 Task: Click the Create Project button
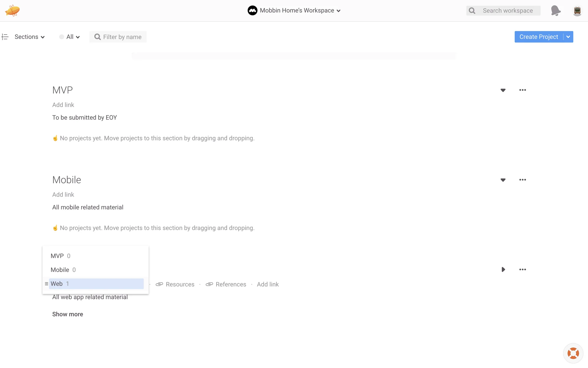(x=538, y=37)
